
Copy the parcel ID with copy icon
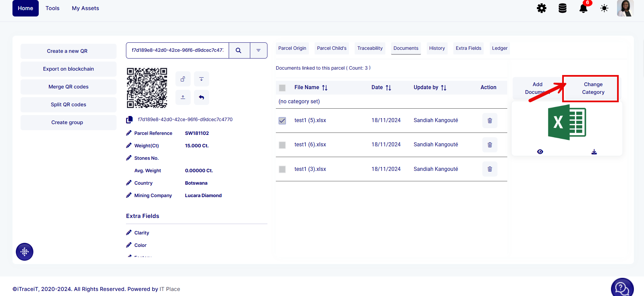pos(129,120)
